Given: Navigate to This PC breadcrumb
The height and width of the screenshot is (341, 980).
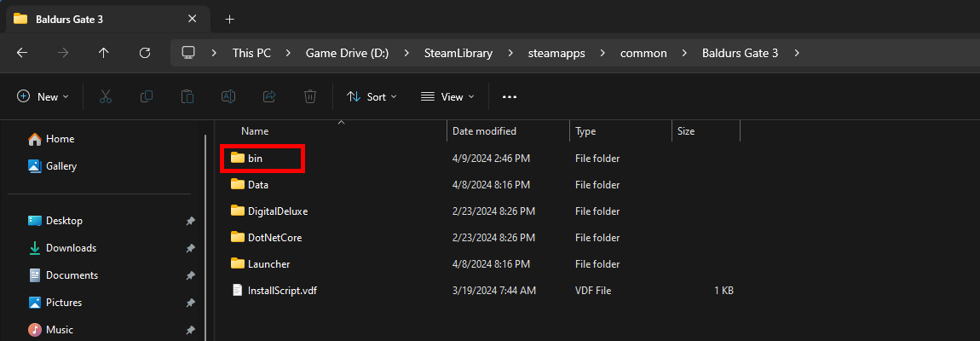Looking at the screenshot, I should point(252,53).
